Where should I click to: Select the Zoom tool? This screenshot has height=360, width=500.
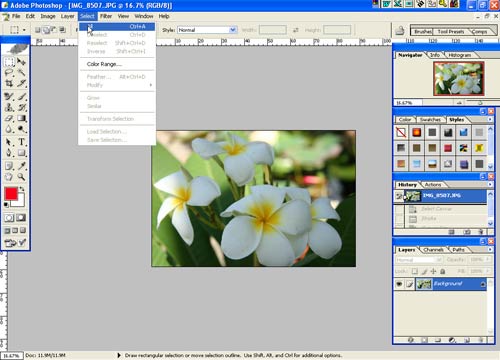[x=22, y=177]
